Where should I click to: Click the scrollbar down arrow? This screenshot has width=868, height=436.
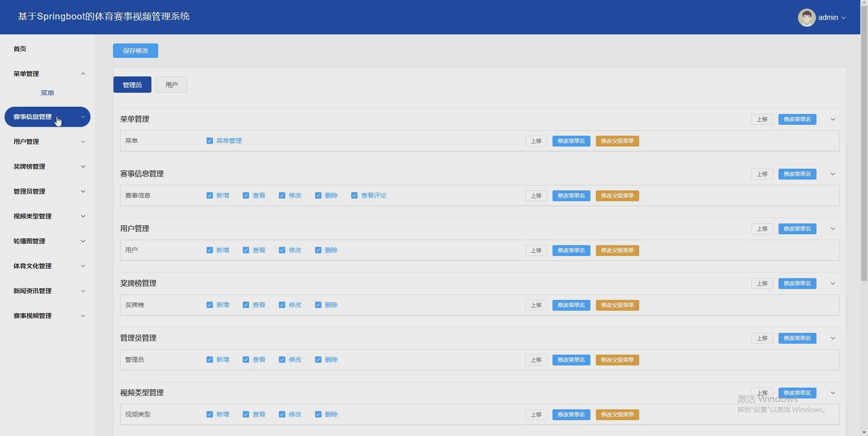[864, 432]
